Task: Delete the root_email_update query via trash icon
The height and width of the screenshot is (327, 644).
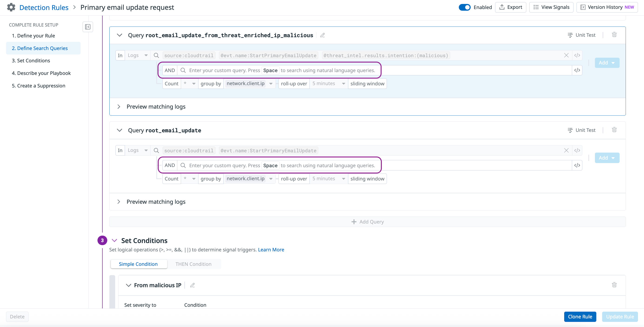Action: [x=614, y=130]
